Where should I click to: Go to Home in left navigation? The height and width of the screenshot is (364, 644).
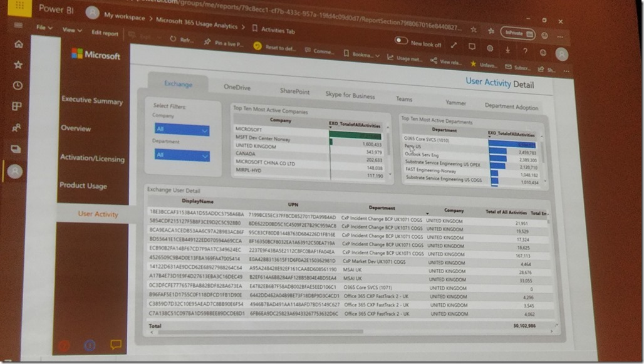coord(19,44)
